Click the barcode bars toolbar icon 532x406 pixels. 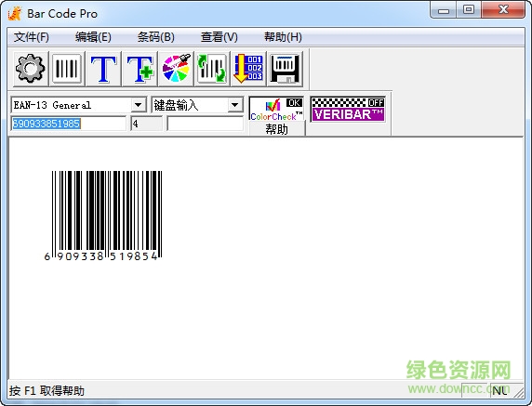(x=67, y=69)
